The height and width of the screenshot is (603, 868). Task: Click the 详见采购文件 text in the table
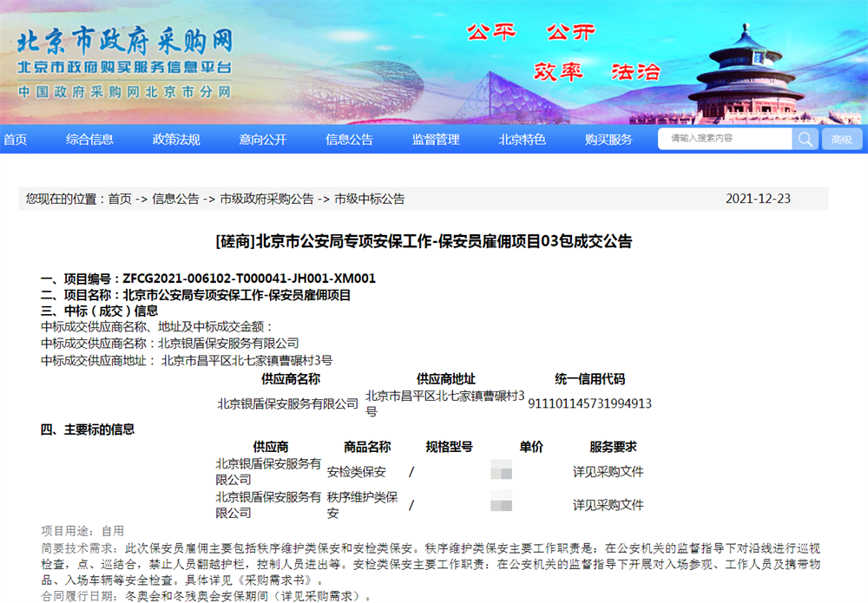coord(608,470)
